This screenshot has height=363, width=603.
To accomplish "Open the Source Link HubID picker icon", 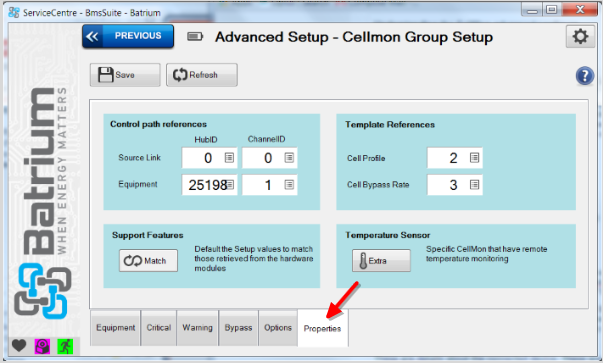I will 229,158.
